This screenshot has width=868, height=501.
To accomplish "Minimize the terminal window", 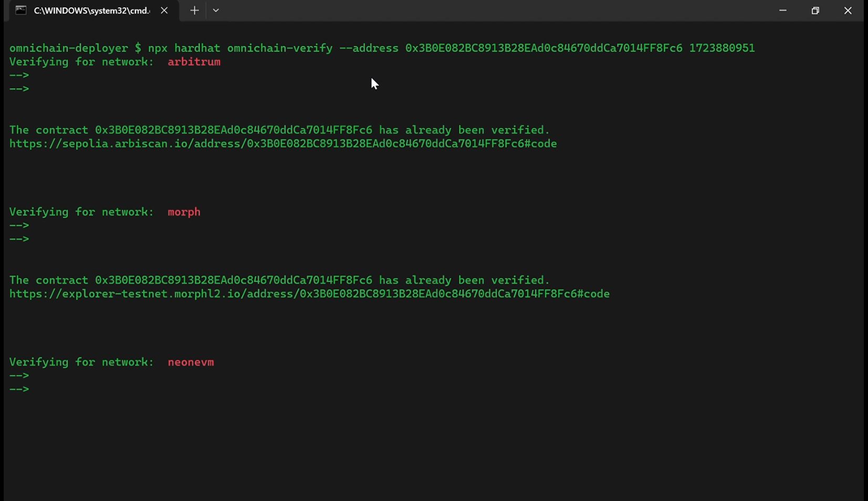I will point(782,10).
